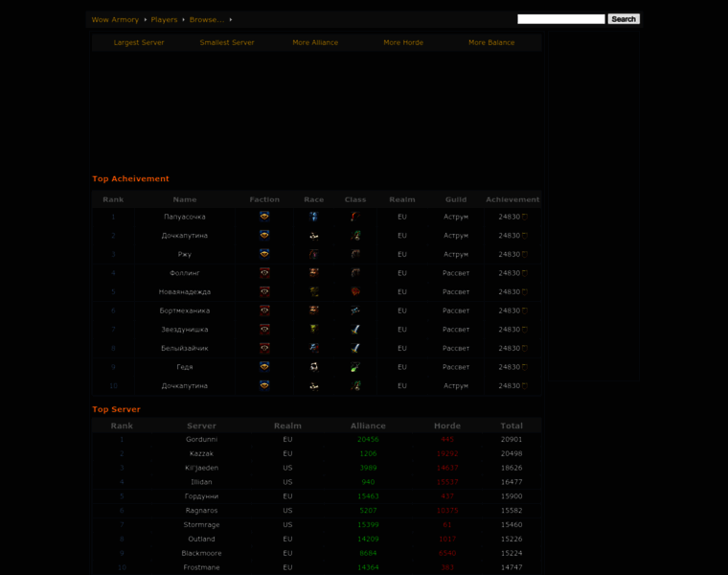Click guild Аструм in Ржу row

pyautogui.click(x=456, y=255)
